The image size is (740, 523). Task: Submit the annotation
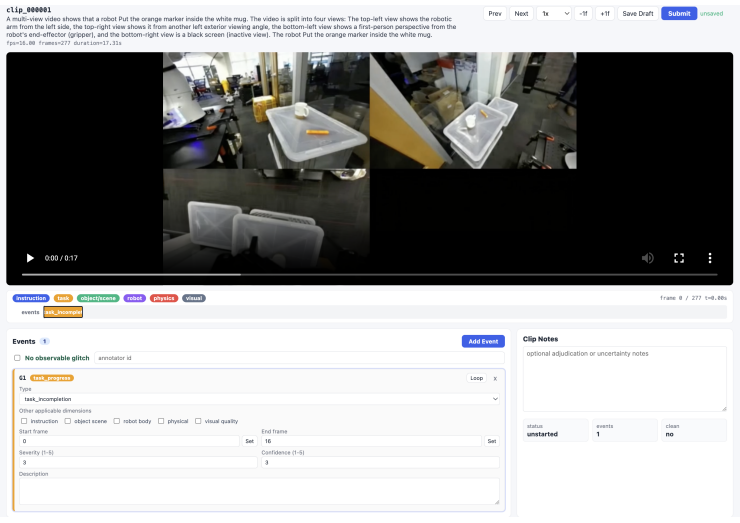(x=679, y=14)
